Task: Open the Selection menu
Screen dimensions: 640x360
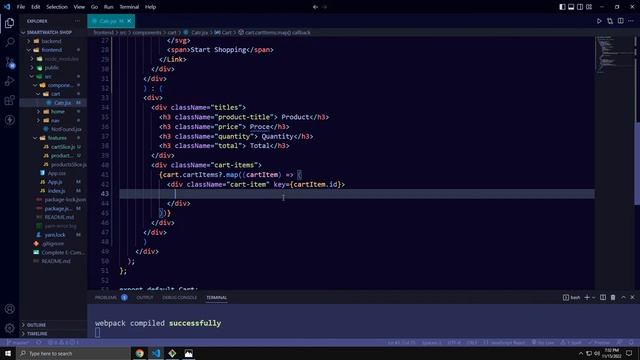Action: (57, 7)
